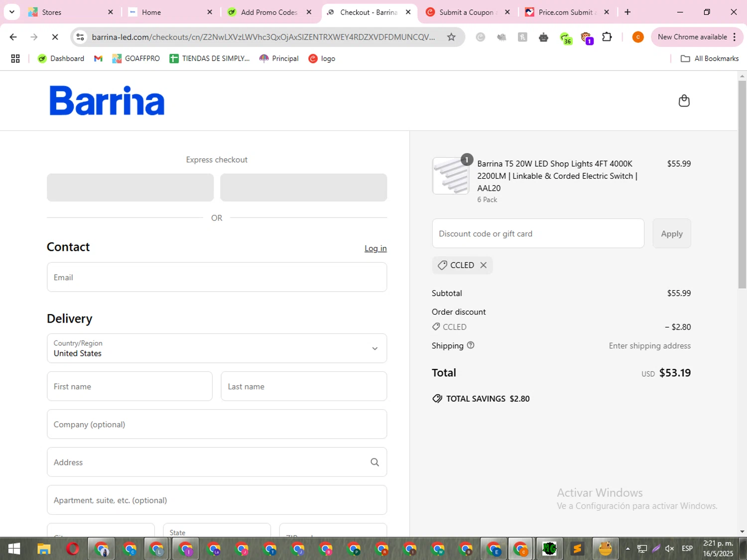This screenshot has width=747, height=560.
Task: Open Sublime Text from the taskbar
Action: coord(577,549)
